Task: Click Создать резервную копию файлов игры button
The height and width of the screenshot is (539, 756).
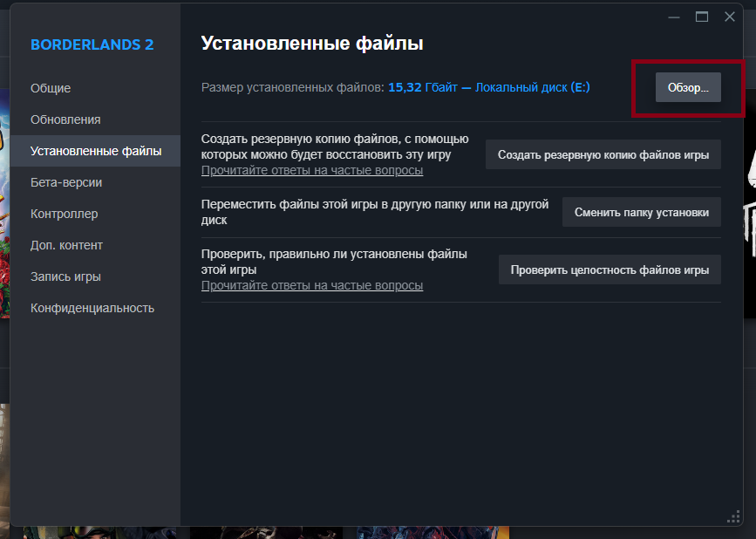Action: click(x=603, y=154)
